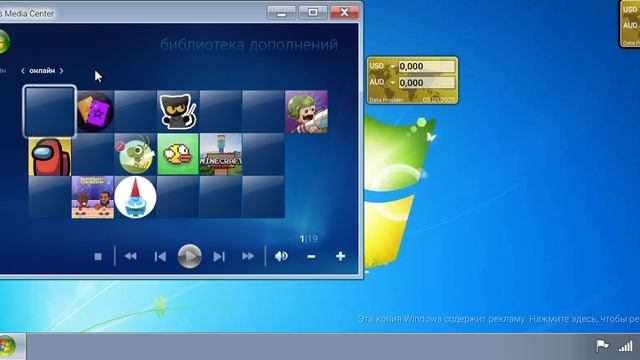Maximize the Media Center window
Image resolution: width=640 pixels, height=360 pixels.
[313, 13]
